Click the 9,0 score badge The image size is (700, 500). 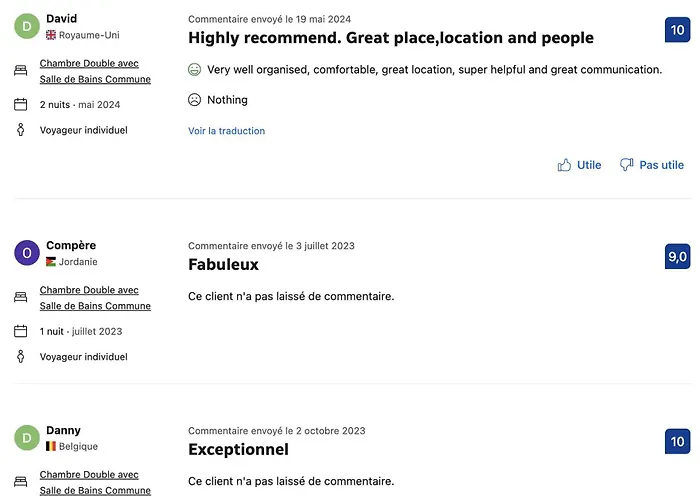[677, 256]
